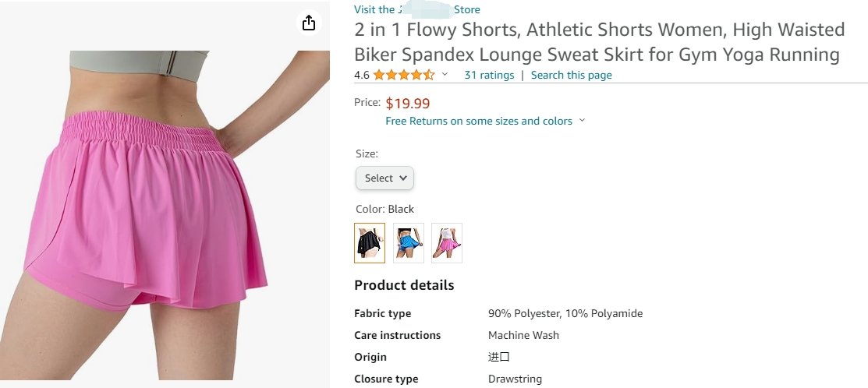868x388 pixels.
Task: Click the Care instructions Machine Wash text
Action: pos(523,335)
